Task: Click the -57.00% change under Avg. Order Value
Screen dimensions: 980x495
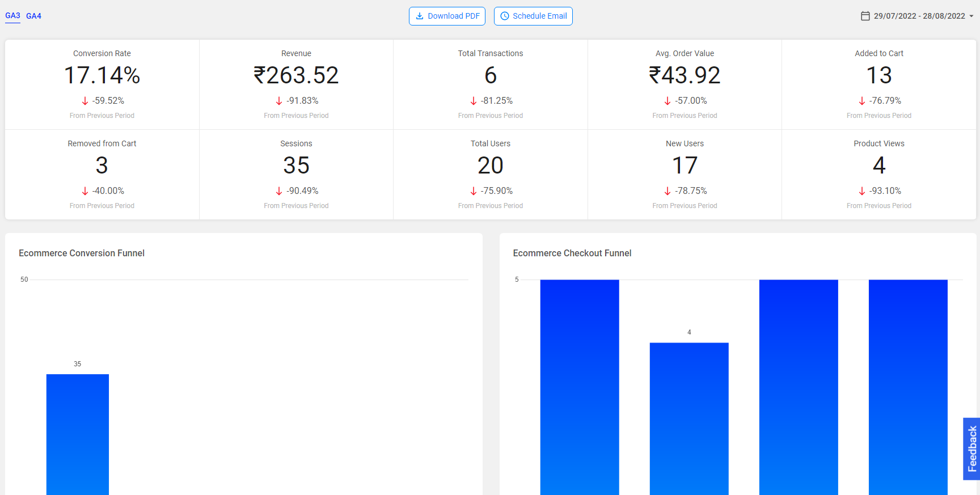Action: [x=691, y=101]
